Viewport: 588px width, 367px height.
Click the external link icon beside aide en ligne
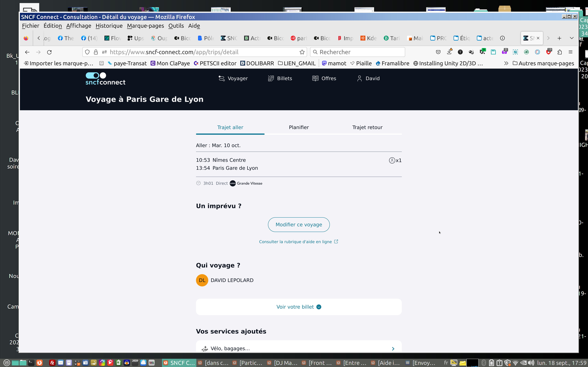coord(336,241)
